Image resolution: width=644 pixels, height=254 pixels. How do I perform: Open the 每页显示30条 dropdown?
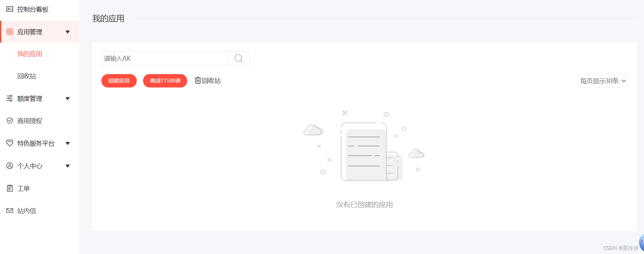coord(602,81)
